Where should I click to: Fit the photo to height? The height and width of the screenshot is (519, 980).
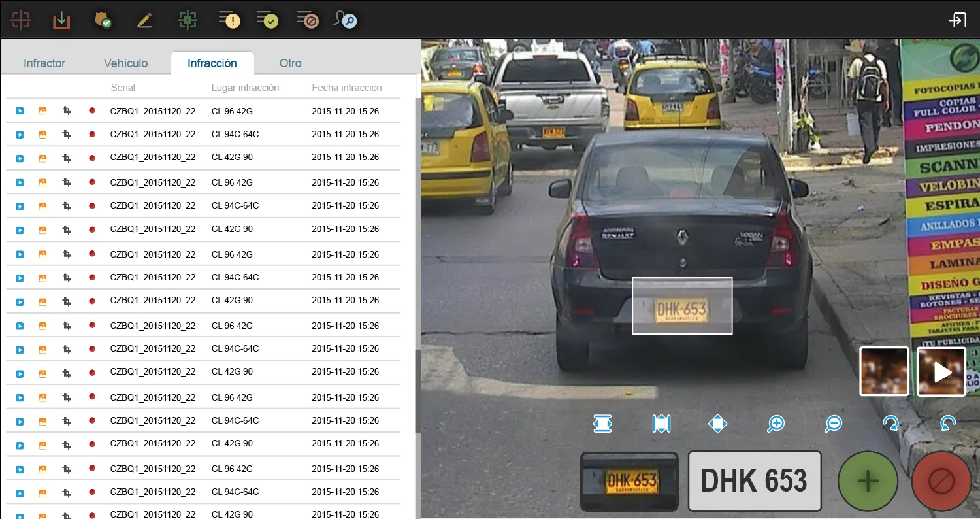pyautogui.click(x=661, y=424)
